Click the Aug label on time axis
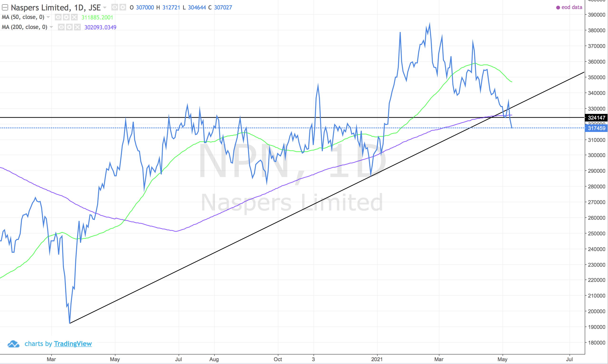 click(214, 359)
